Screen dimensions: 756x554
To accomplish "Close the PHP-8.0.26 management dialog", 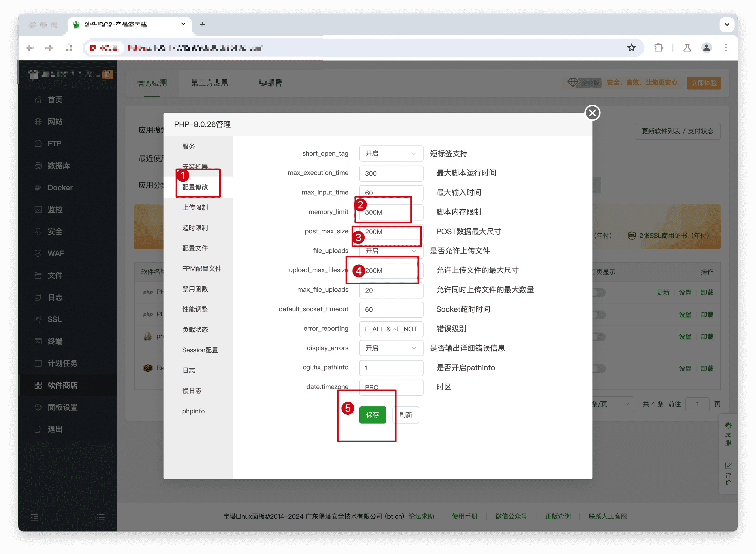I will pyautogui.click(x=592, y=113).
